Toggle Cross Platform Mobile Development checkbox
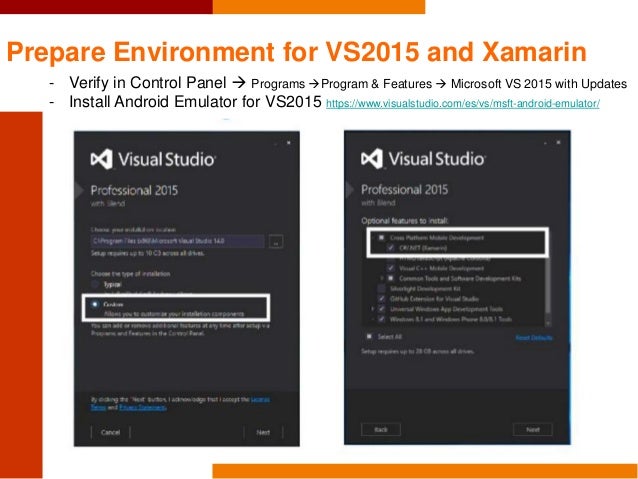Viewport: 638px width, 479px height. [x=381, y=237]
